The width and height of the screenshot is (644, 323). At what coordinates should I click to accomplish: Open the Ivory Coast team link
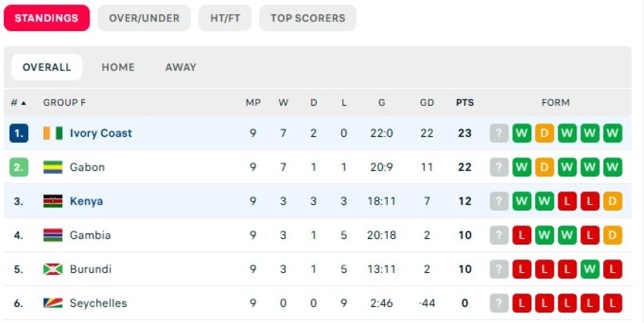101,133
